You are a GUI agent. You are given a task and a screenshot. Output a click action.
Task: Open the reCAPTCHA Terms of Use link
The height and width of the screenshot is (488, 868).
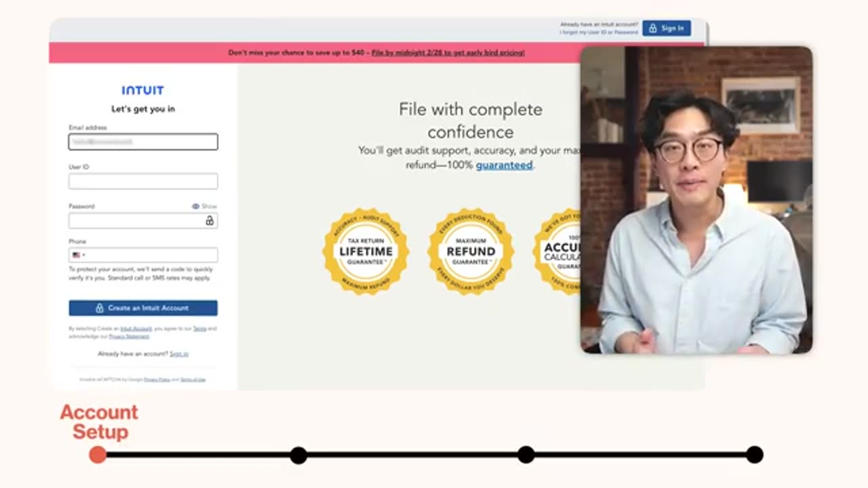(193, 380)
